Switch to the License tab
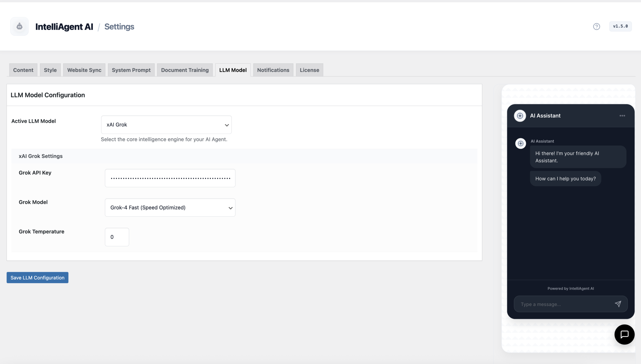Image resolution: width=641 pixels, height=364 pixels. tap(309, 70)
